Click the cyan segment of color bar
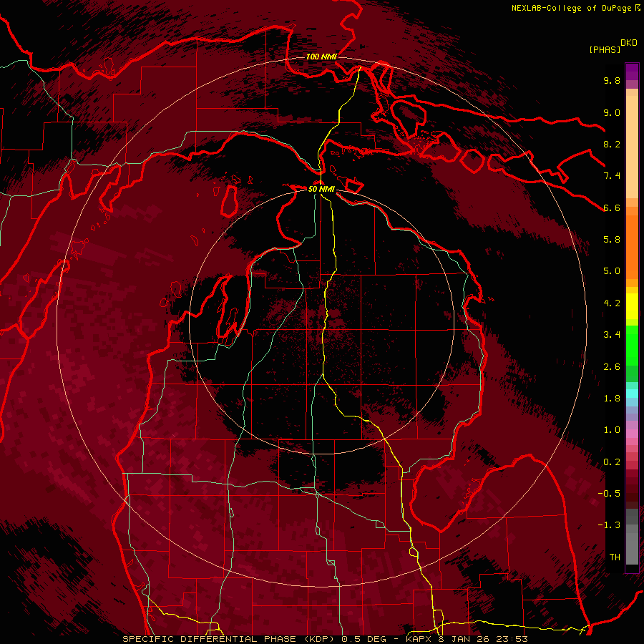Image resolution: width=644 pixels, height=644 pixels. 632,394
